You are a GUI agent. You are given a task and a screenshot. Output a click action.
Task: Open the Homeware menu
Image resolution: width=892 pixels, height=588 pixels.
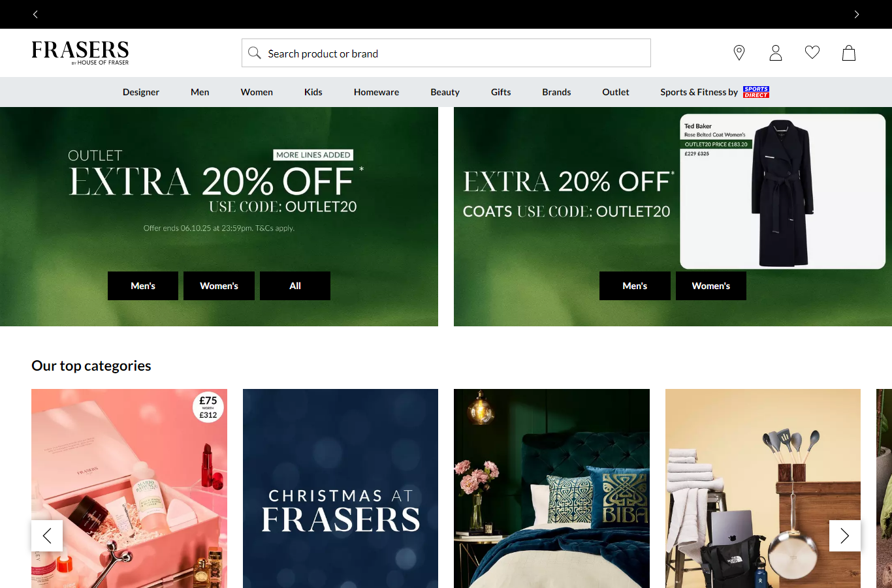[376, 92]
